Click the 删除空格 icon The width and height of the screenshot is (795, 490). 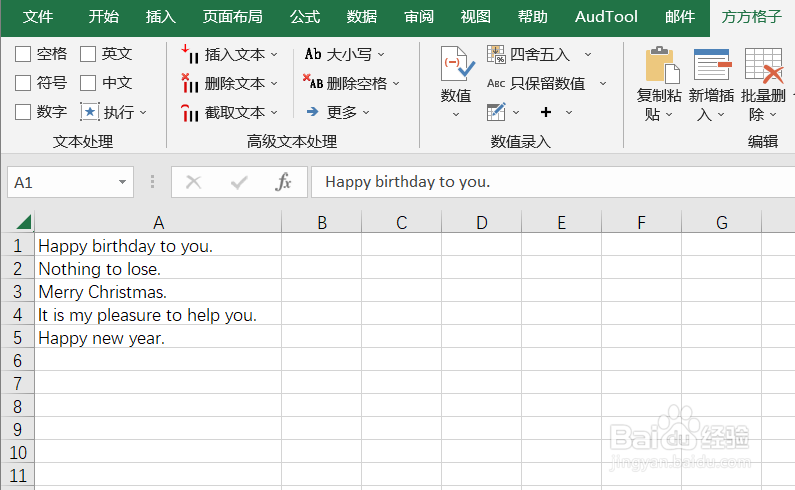(313, 82)
